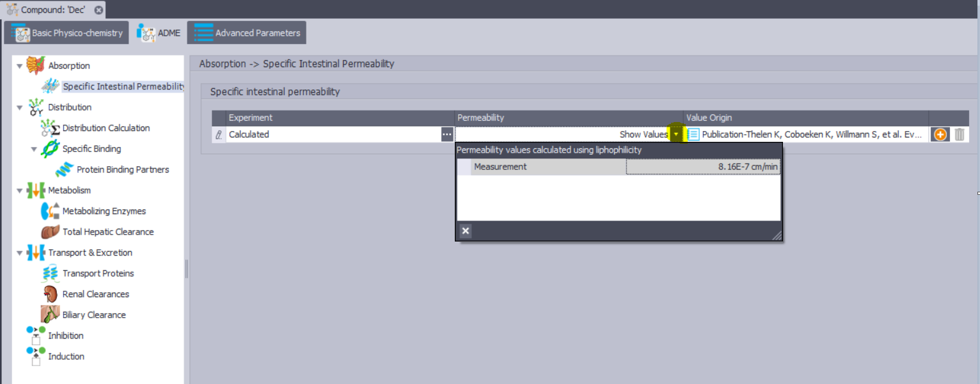The image size is (980, 384).
Task: Click the Inhibition icon
Action: pos(36,335)
